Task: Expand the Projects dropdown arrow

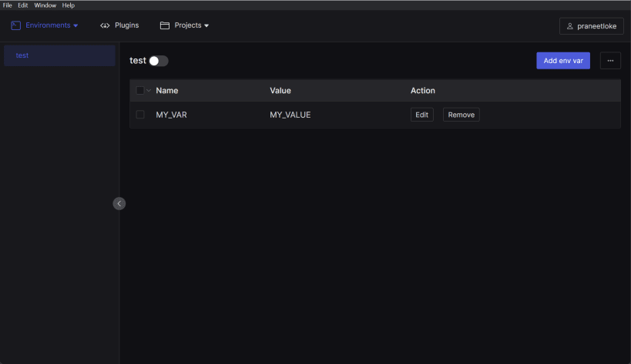Action: [206, 25]
